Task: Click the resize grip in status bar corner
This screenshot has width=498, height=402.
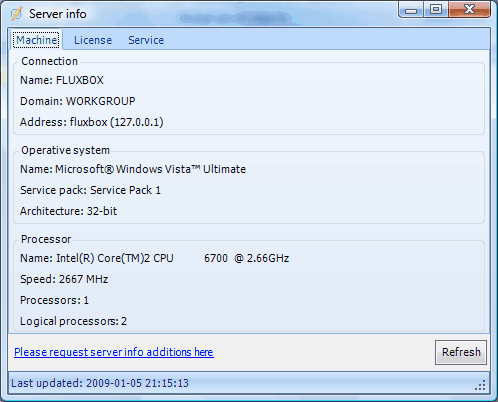Action: 480,385
